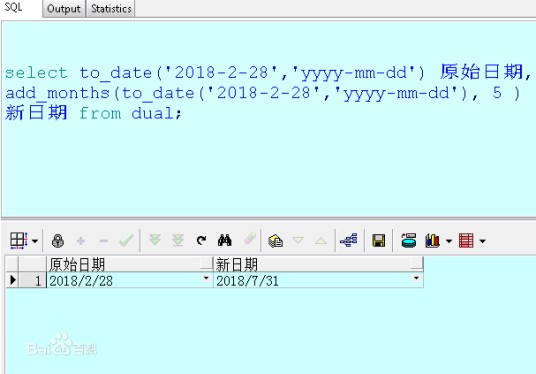This screenshot has height=374, width=536.
Task: Click the grid select icon in results toolbar
Action: [18, 240]
